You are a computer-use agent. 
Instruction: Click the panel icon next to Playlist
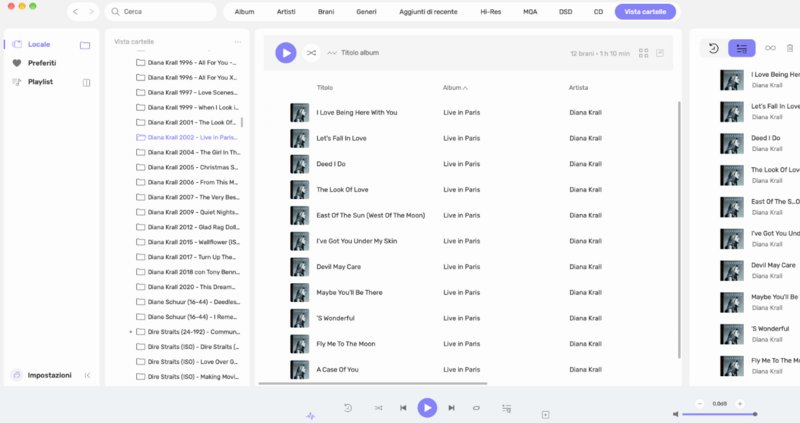point(86,83)
